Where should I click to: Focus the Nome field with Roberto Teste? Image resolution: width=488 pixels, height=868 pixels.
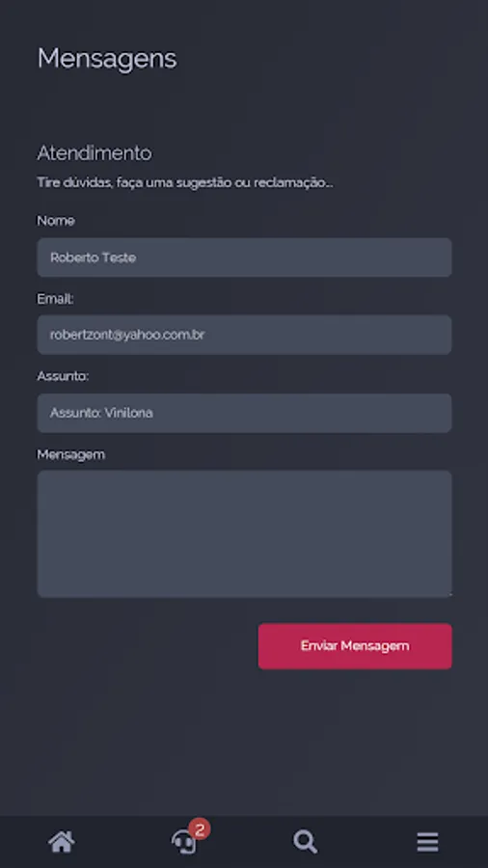(244, 258)
